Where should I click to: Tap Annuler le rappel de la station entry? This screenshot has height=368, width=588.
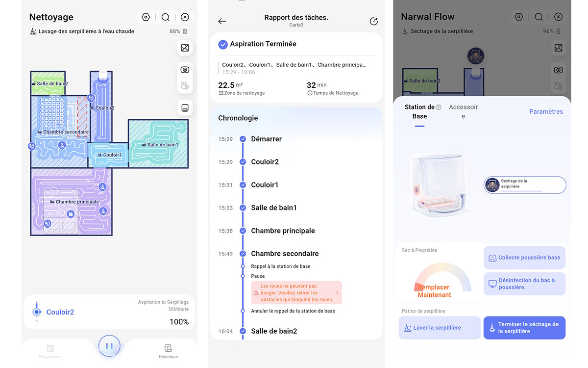[x=293, y=311]
